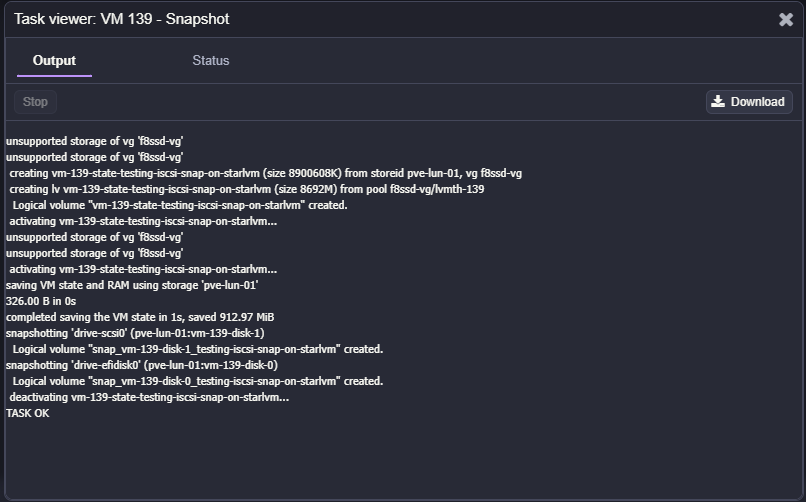
Task: Click the first 'unsupported storage of vg' line
Action: (94, 141)
